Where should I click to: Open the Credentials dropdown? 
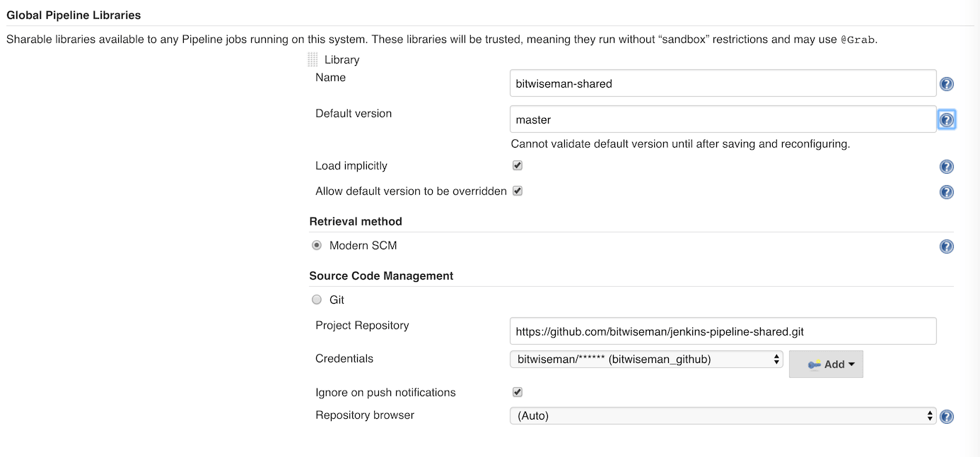(646, 359)
